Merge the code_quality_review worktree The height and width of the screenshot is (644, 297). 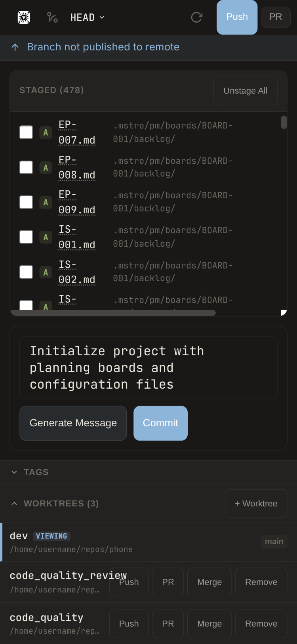point(209,582)
